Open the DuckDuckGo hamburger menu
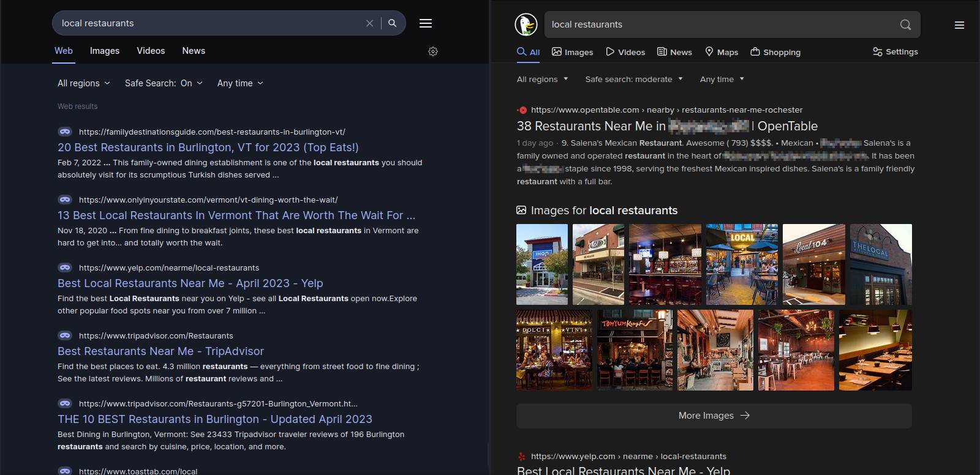The image size is (980, 475). coord(959,25)
